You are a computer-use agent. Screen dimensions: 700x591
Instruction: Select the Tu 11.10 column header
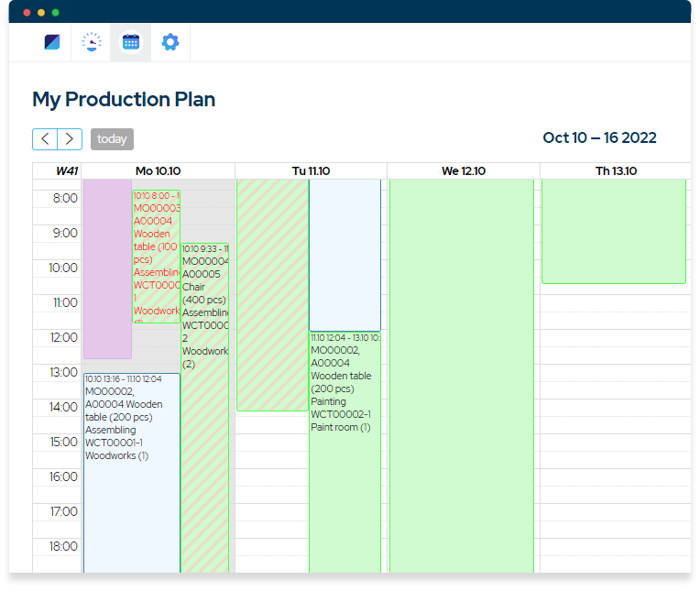tap(311, 171)
